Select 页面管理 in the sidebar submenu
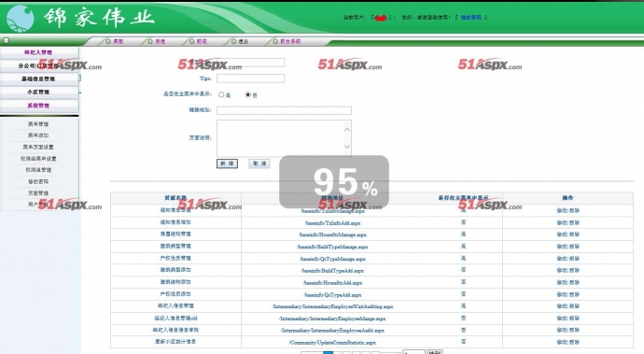 click(38, 192)
